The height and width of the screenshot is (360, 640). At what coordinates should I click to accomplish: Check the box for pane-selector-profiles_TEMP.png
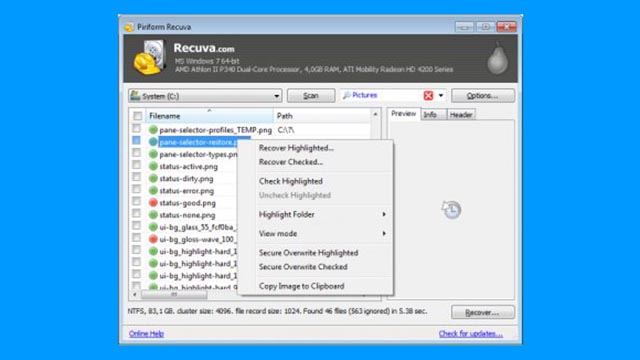pos(136,129)
